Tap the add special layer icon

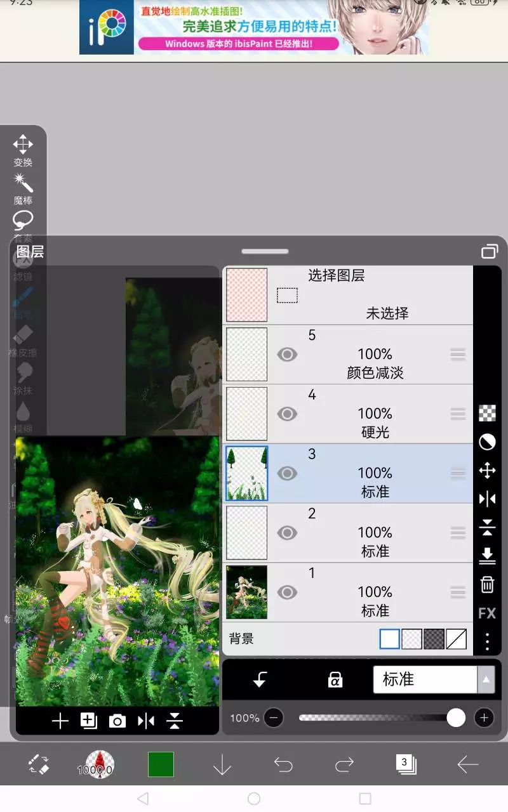(89, 721)
